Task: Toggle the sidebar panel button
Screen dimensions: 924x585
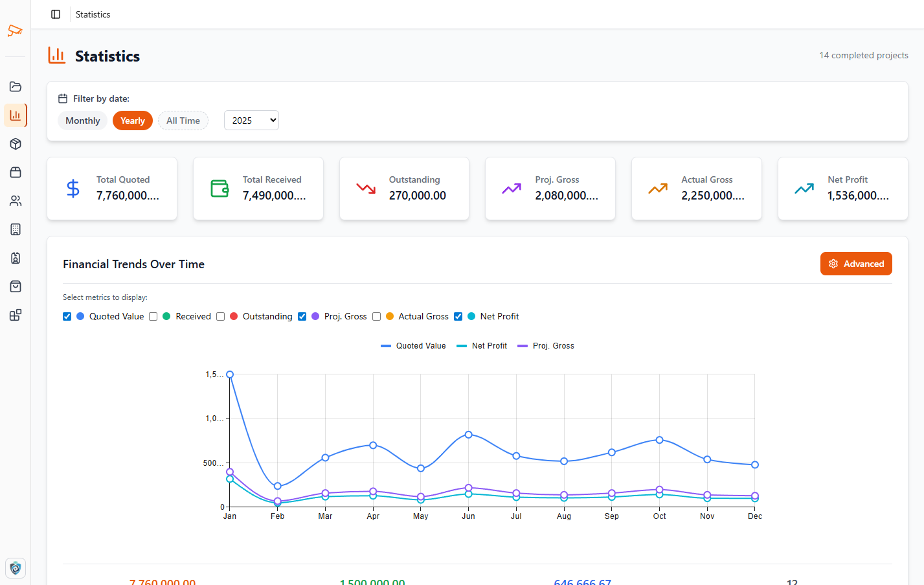Action: [56, 14]
